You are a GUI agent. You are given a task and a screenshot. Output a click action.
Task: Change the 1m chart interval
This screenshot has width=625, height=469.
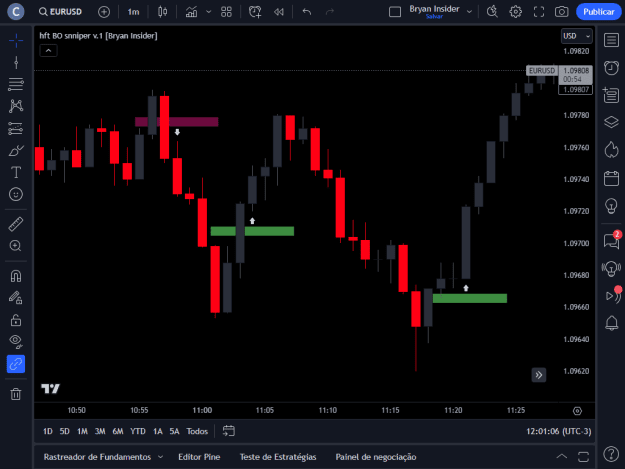pos(134,12)
